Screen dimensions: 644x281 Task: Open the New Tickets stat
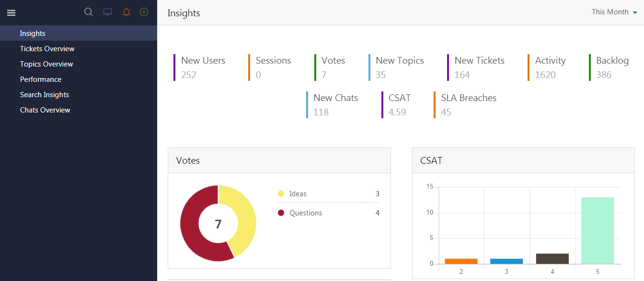(479, 67)
